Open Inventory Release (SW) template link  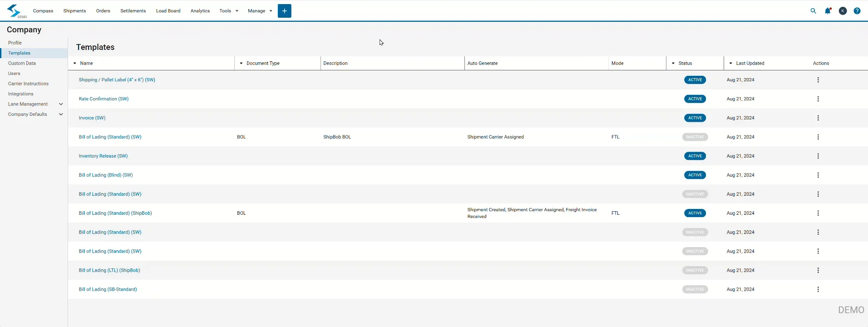click(103, 156)
